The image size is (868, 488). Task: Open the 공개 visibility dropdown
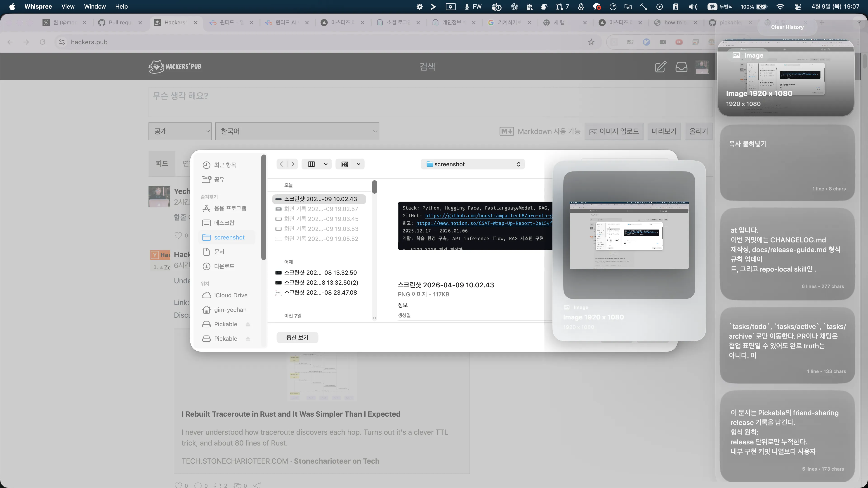click(180, 131)
